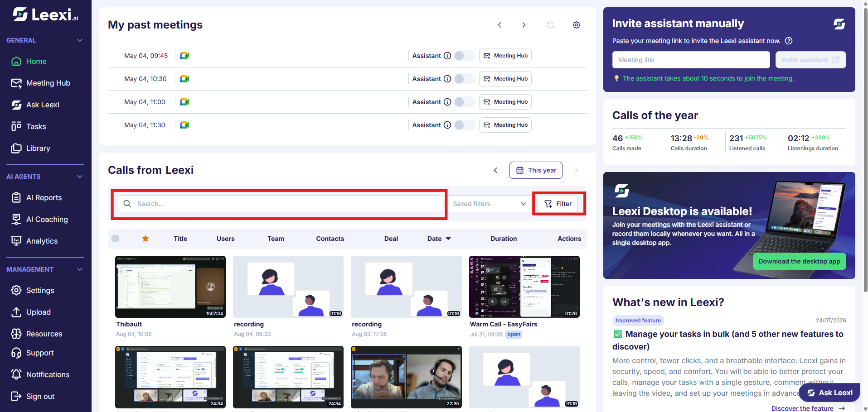The height and width of the screenshot is (412, 868).
Task: Open the This year date range picker
Action: (536, 170)
